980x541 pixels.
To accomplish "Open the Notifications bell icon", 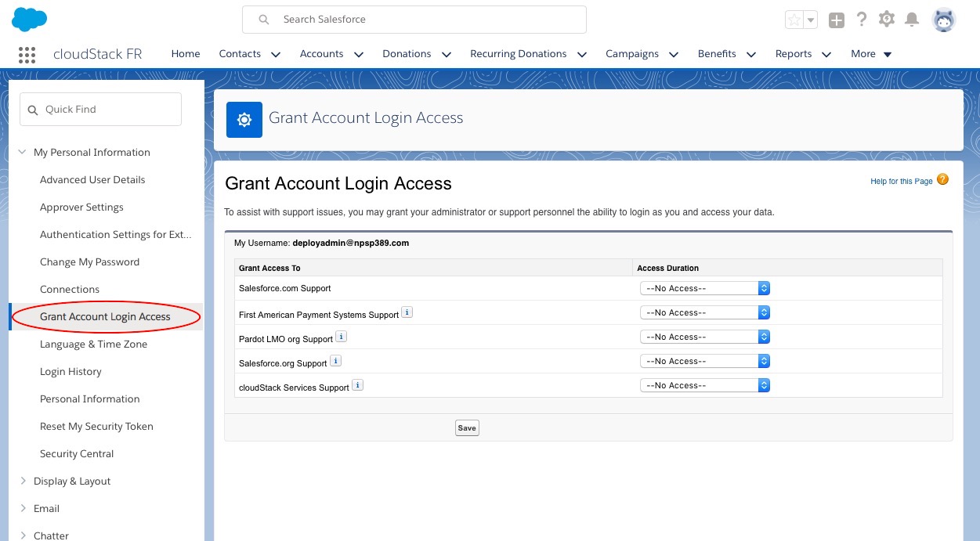I will (912, 20).
